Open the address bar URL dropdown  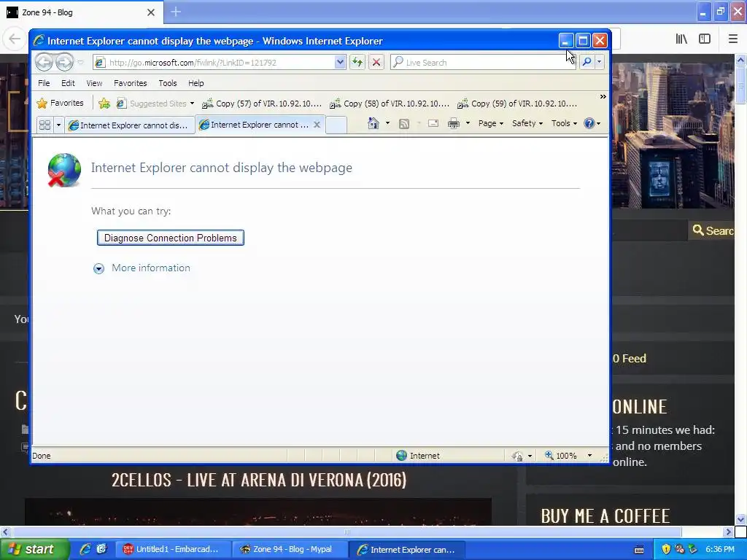[x=340, y=63]
